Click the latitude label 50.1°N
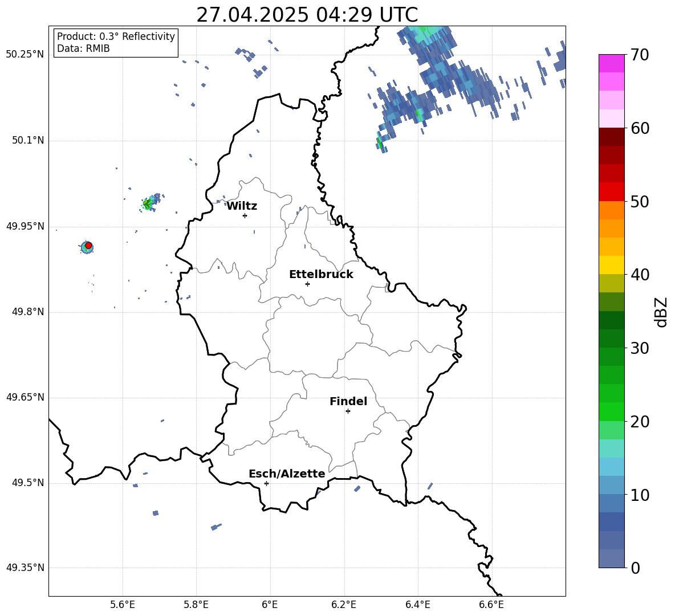The height and width of the screenshot is (616, 675). (x=28, y=140)
